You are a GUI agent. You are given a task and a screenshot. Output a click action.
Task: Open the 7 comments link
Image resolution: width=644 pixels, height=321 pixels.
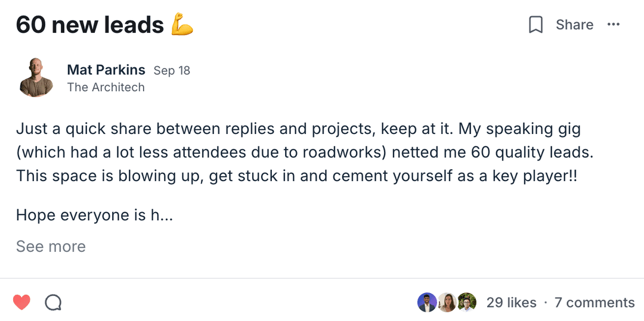pos(595,303)
